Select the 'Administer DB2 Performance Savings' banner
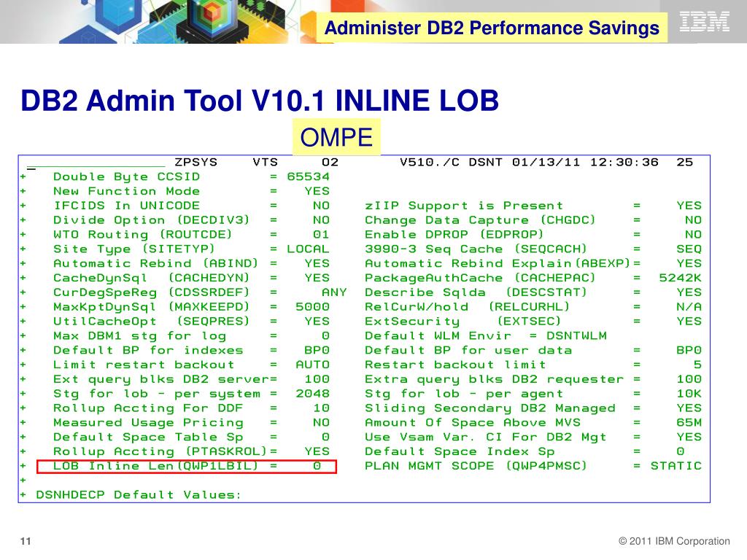747x560 pixels. tap(492, 28)
